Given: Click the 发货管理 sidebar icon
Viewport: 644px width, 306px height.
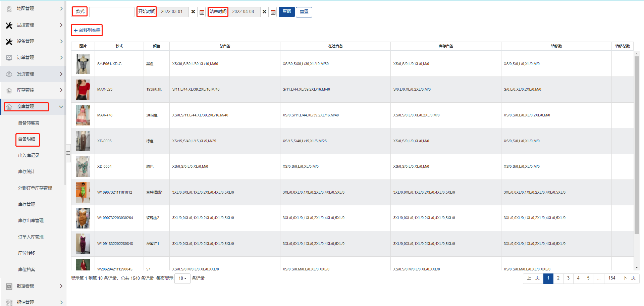Looking at the screenshot, I should [x=9, y=74].
